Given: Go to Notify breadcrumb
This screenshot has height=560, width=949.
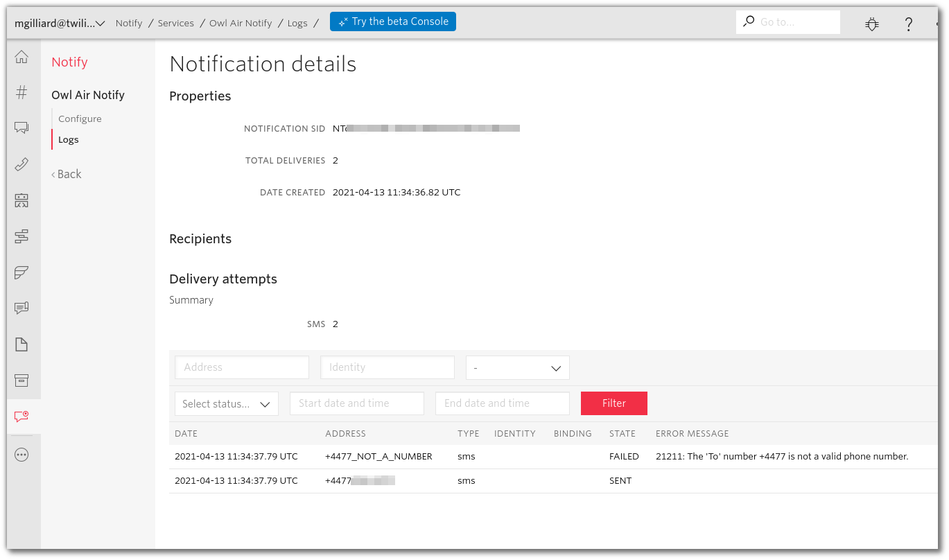Looking at the screenshot, I should (x=129, y=23).
